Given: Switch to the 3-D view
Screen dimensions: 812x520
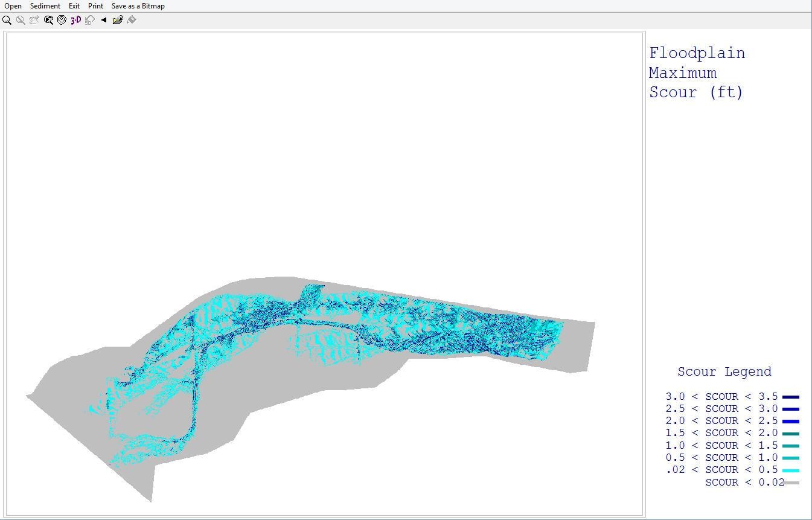Looking at the screenshot, I should tap(75, 20).
